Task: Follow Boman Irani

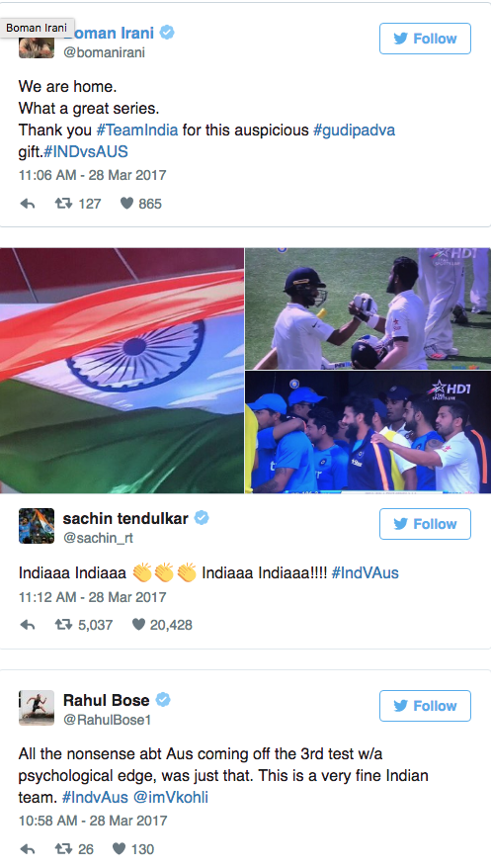Action: click(x=425, y=39)
